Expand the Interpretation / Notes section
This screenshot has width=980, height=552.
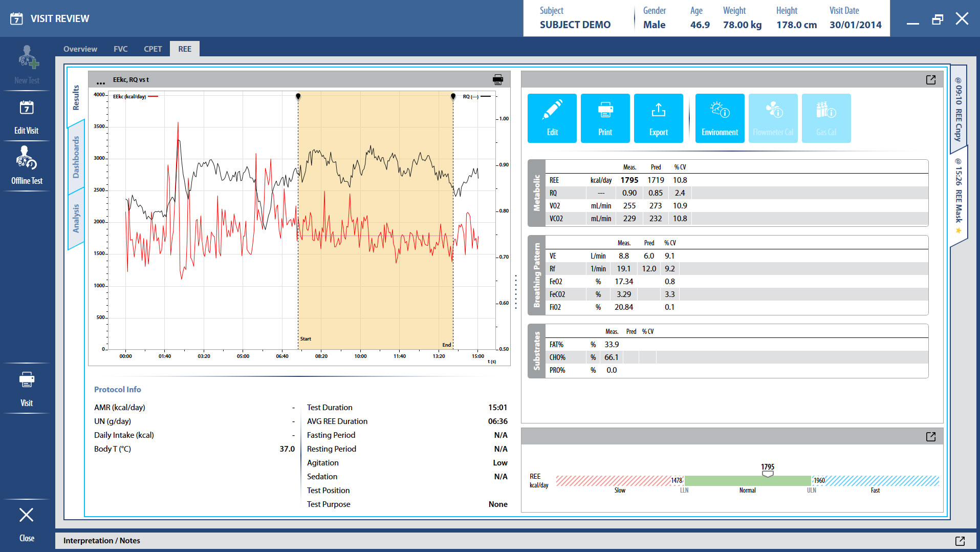pos(960,541)
